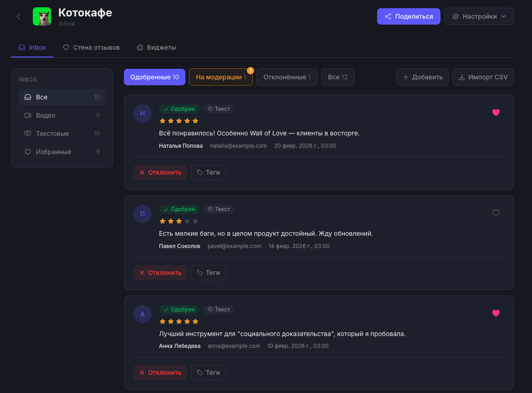Open the Виджеты tab

156,47
